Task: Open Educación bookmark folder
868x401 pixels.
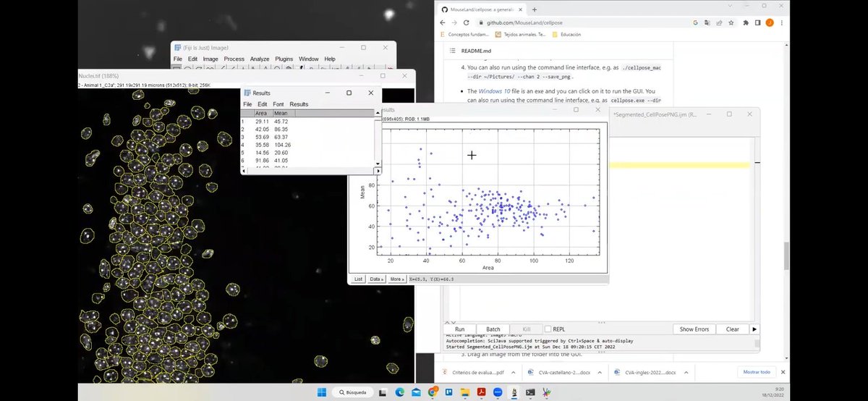Action: pos(566,34)
